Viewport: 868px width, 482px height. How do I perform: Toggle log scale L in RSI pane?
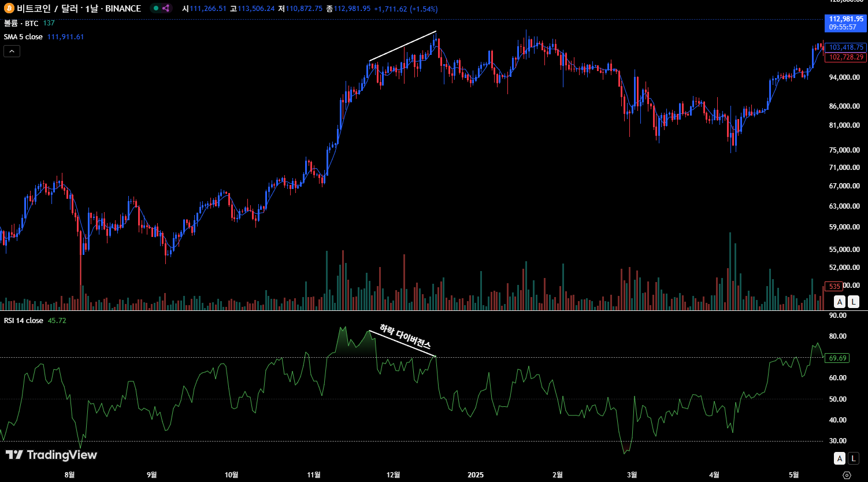(854, 458)
